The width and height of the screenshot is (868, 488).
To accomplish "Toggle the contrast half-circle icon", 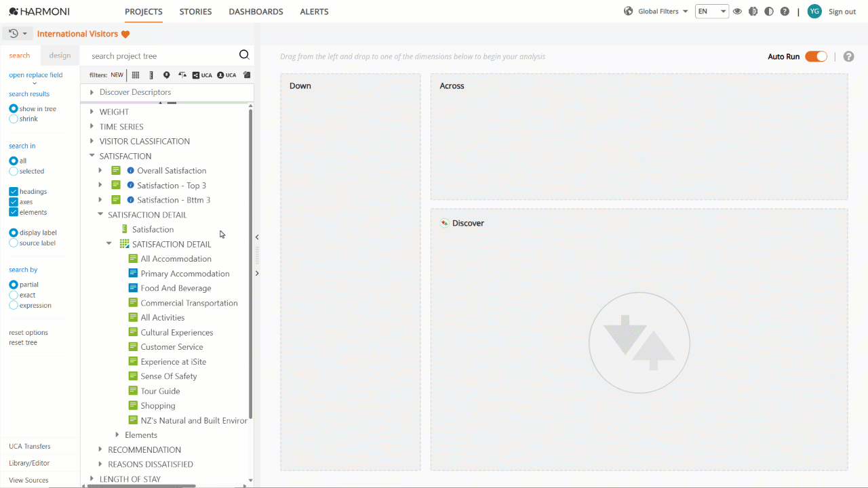I will point(769,12).
